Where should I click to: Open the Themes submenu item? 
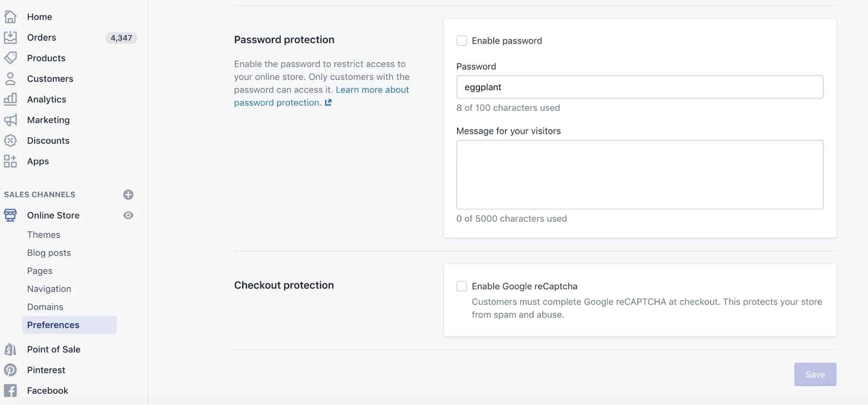click(x=43, y=235)
